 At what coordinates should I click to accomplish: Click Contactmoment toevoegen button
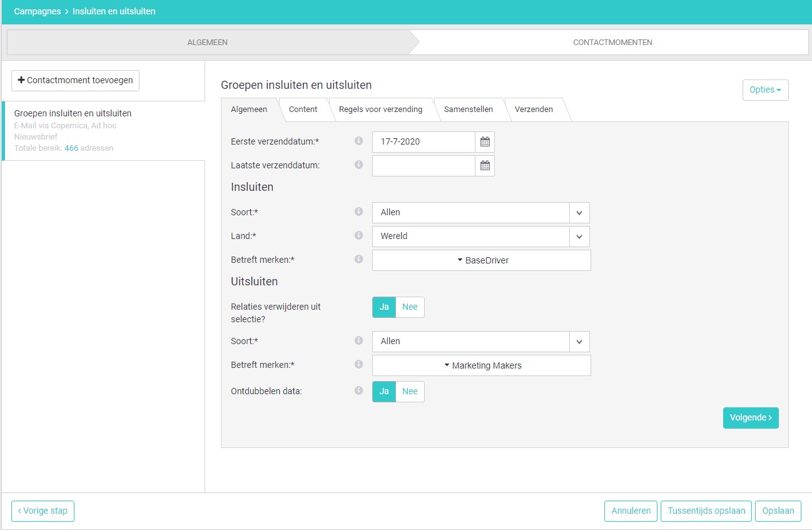(75, 81)
